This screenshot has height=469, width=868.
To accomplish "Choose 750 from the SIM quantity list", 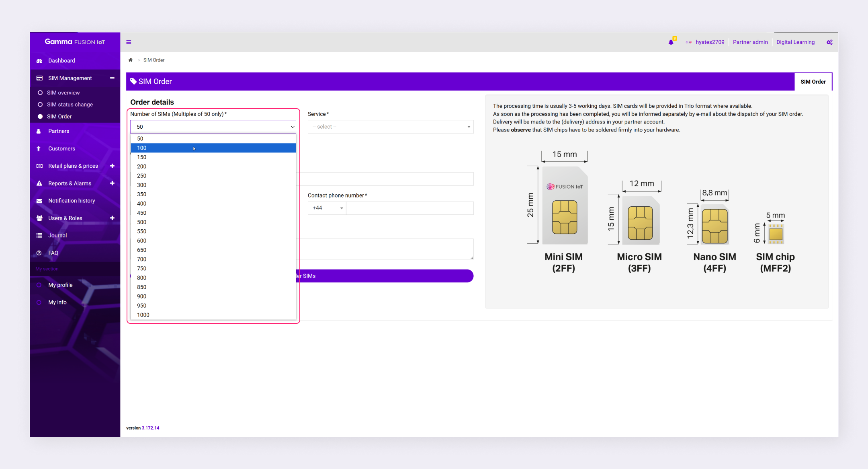I will pos(213,269).
